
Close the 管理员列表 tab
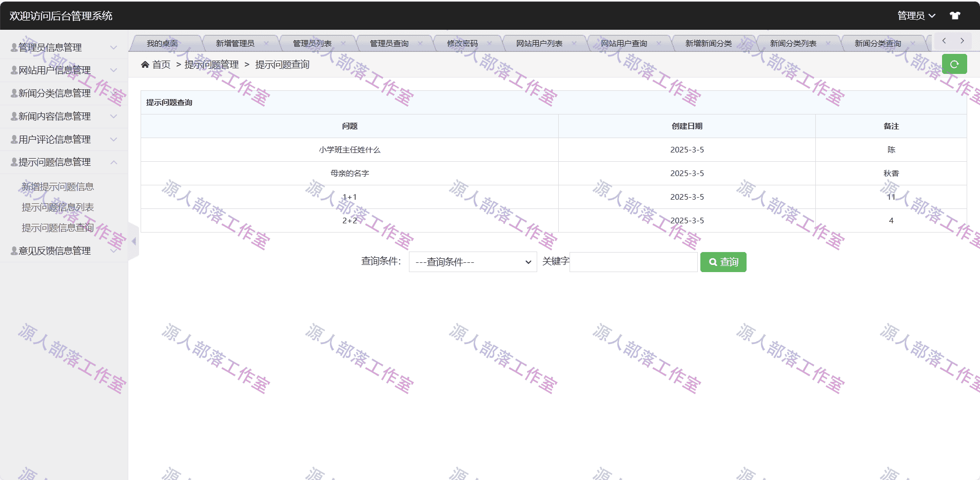point(343,43)
